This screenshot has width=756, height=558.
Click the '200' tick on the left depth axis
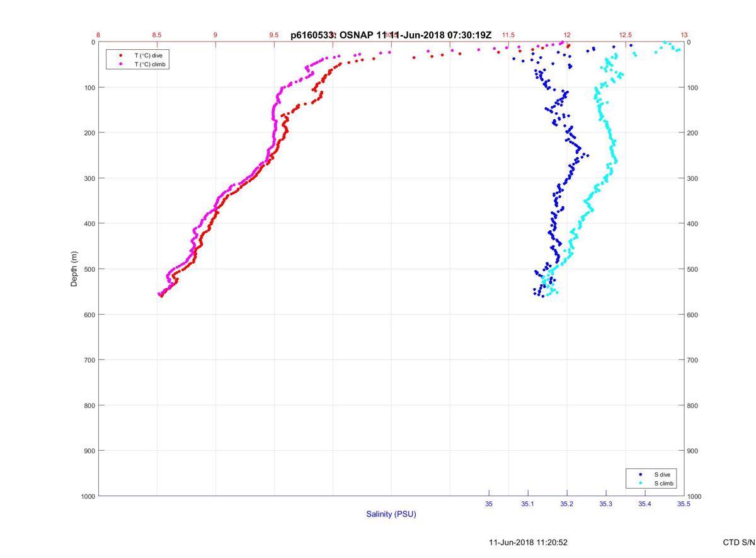(89, 133)
